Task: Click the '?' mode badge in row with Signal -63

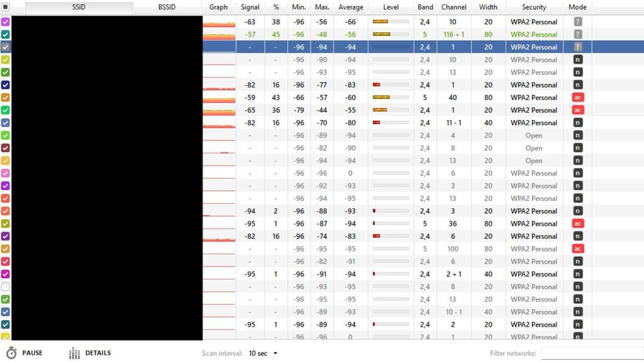Action: 578,22
